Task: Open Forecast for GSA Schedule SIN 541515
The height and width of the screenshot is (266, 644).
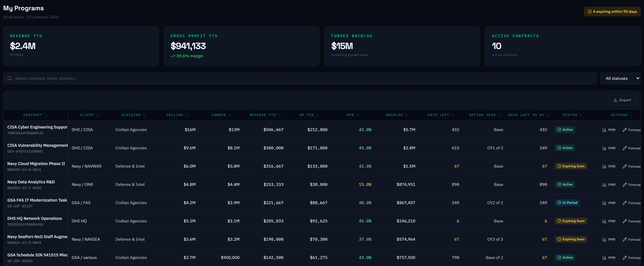Action: pos(631,258)
